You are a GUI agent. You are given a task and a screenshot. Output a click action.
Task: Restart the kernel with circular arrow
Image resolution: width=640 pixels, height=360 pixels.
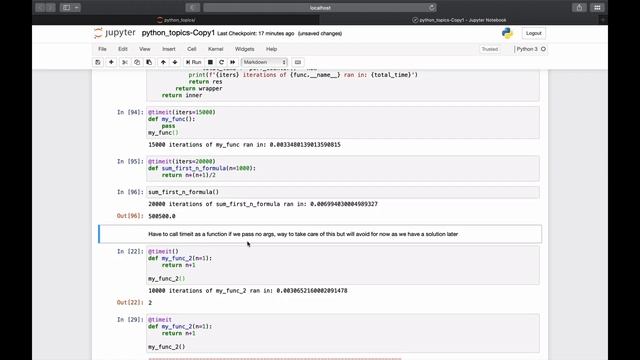tap(221, 62)
